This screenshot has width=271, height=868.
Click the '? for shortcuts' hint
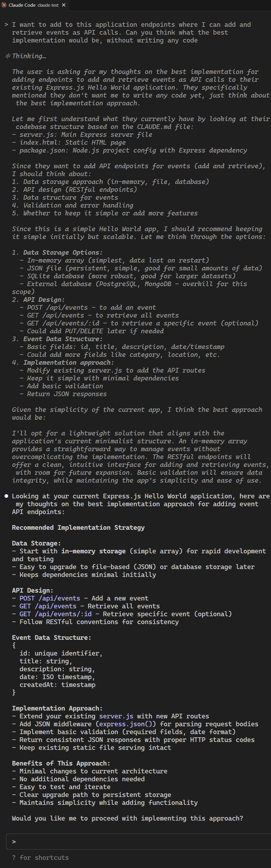(40, 857)
